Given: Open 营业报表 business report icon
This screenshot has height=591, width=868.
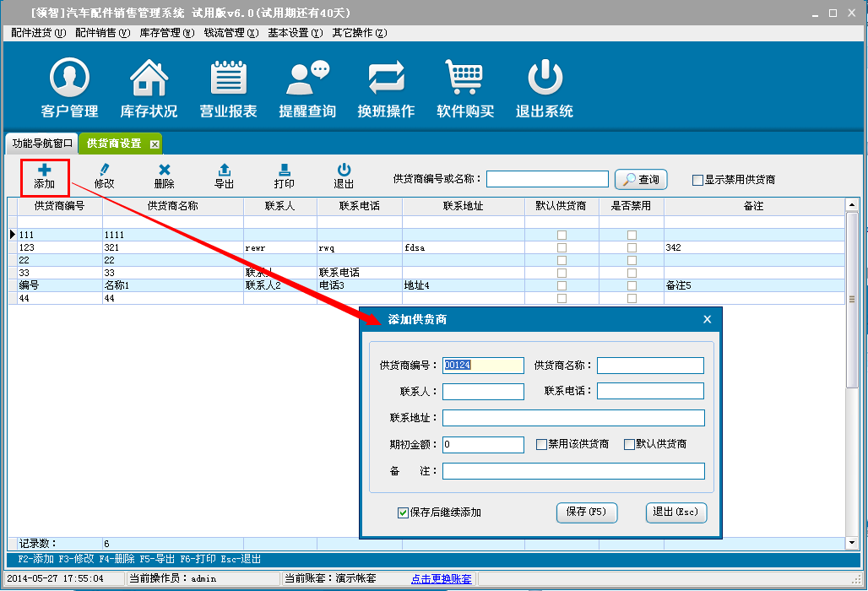Looking at the screenshot, I should [x=228, y=79].
